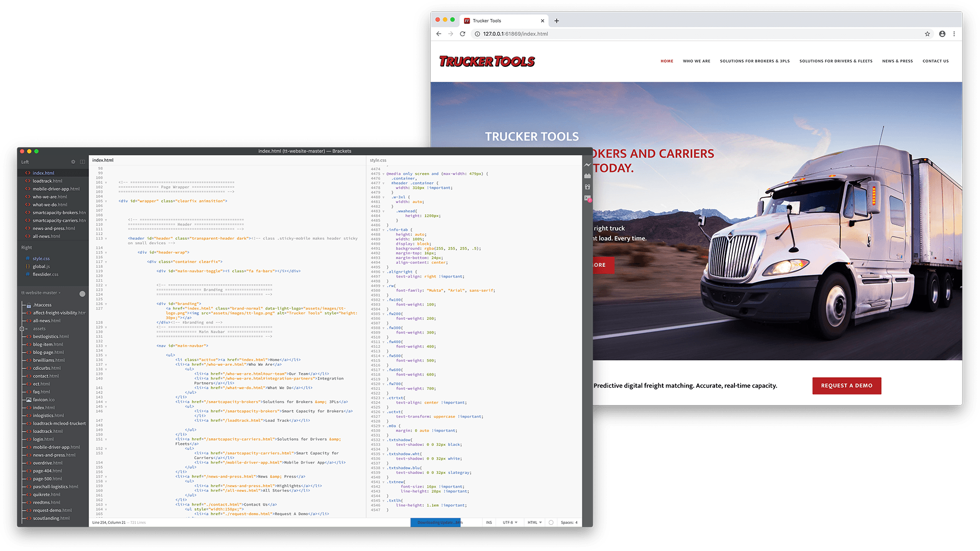
Task: Close the Trucker Tools browser tab
Action: 543,21
